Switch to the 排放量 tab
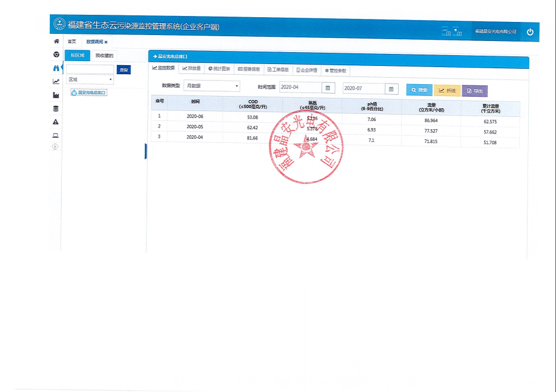 pyautogui.click(x=191, y=69)
